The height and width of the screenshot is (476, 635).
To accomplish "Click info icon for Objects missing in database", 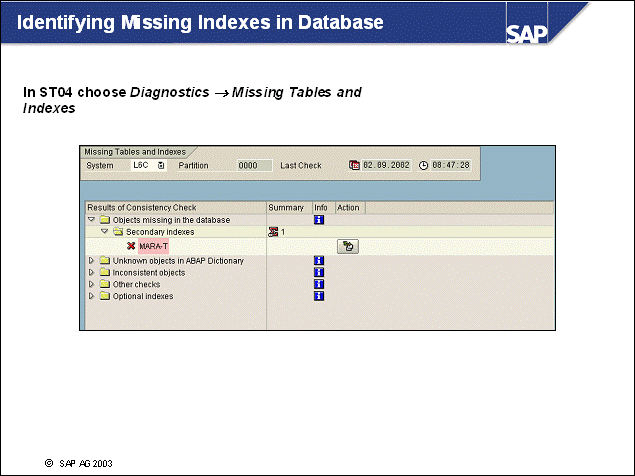I will tap(319, 220).
